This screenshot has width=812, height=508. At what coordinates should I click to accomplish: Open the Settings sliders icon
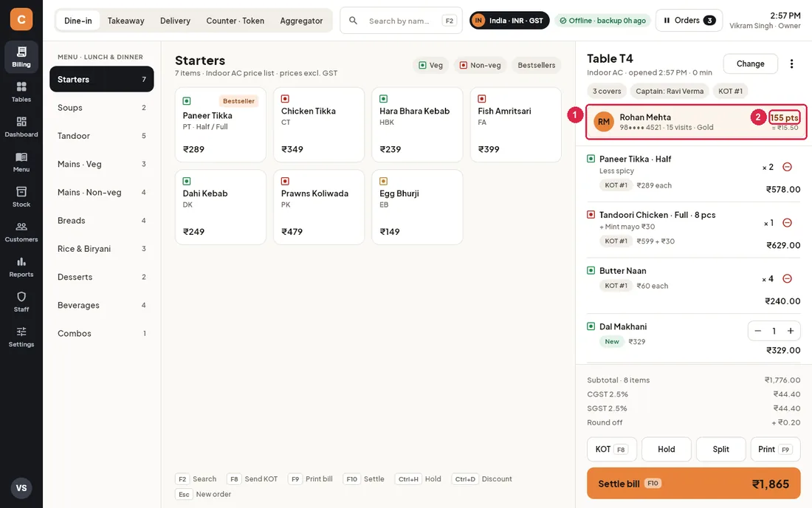21,337
